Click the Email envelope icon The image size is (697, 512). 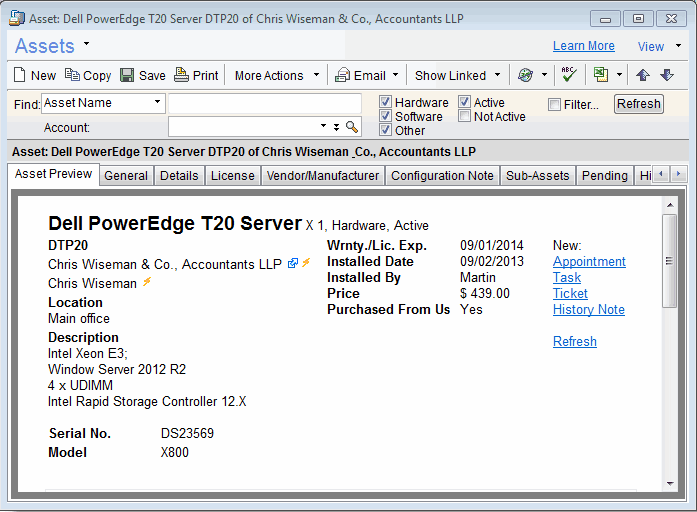pos(342,75)
